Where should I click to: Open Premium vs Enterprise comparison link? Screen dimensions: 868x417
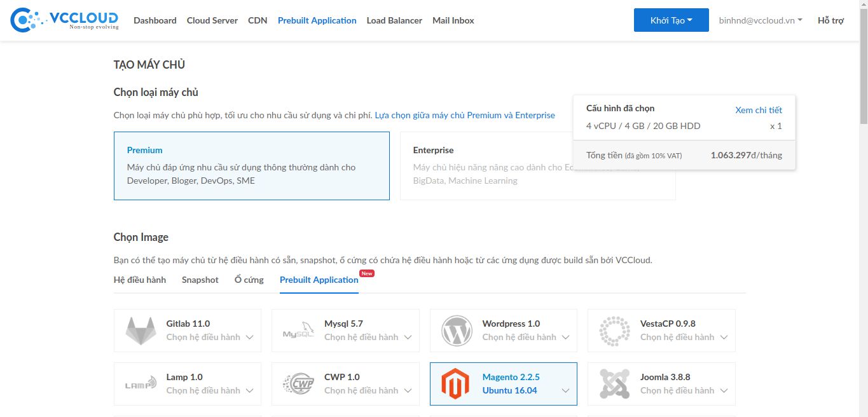pyautogui.click(x=465, y=115)
